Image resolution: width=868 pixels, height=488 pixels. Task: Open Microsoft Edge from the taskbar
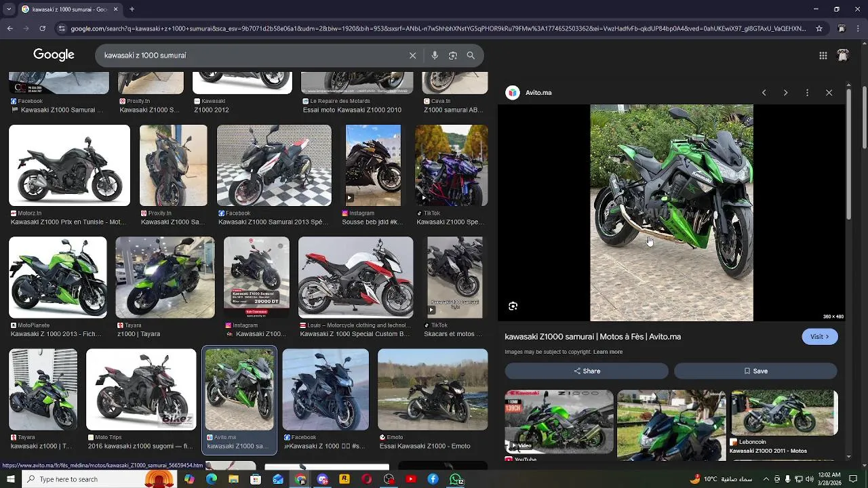point(212,479)
